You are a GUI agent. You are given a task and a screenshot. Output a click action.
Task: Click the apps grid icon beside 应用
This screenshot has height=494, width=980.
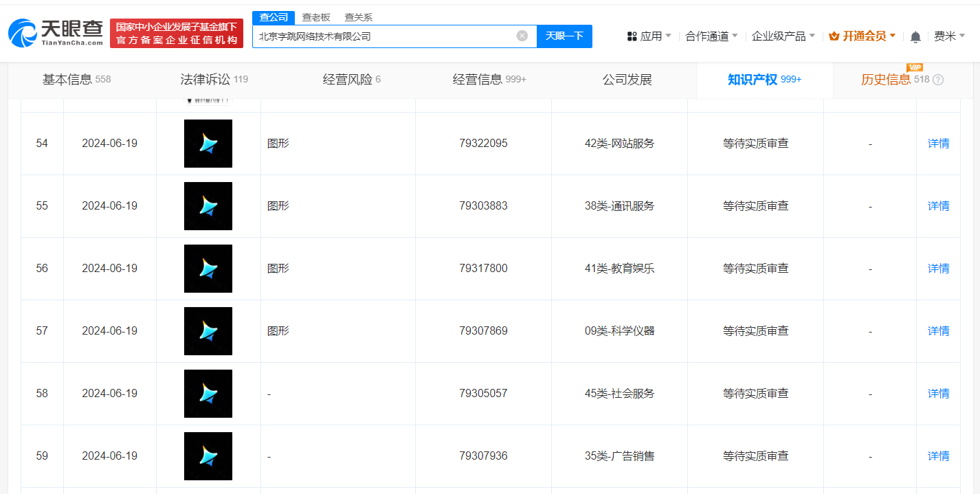click(x=632, y=35)
